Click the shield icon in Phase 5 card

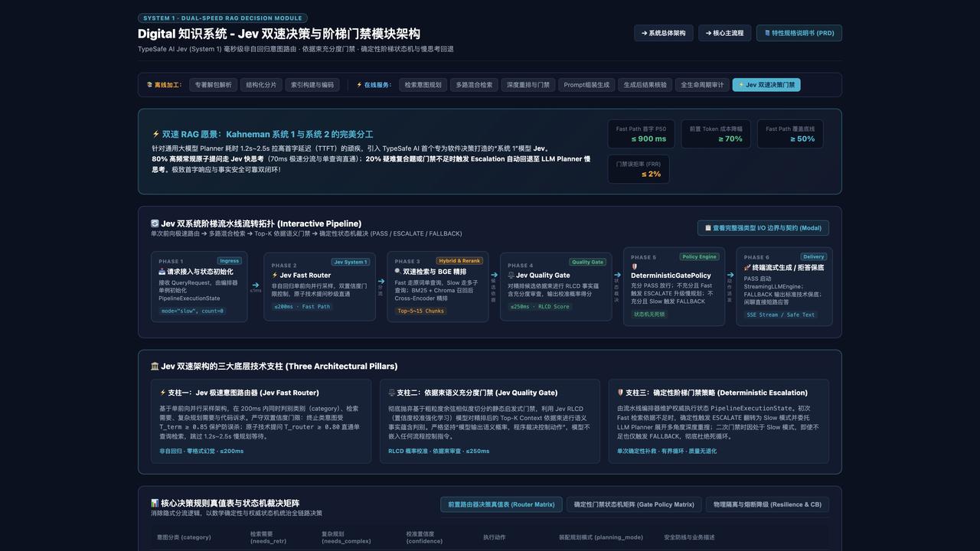click(x=635, y=266)
